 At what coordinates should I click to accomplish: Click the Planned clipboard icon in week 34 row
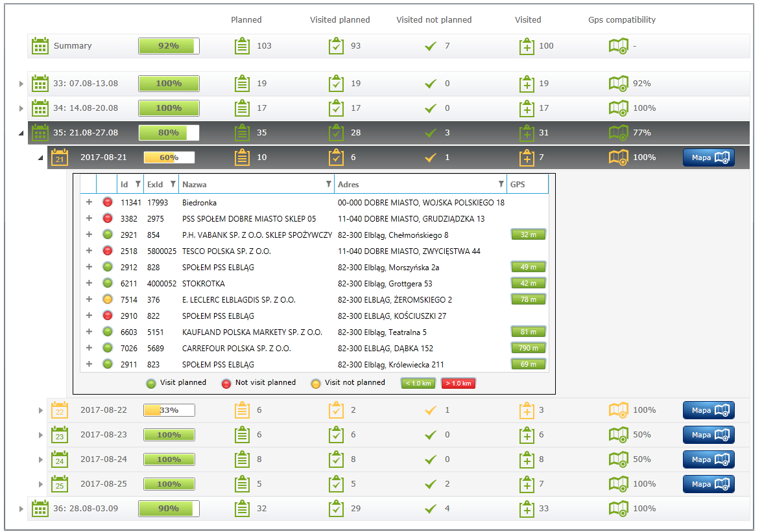(x=242, y=108)
